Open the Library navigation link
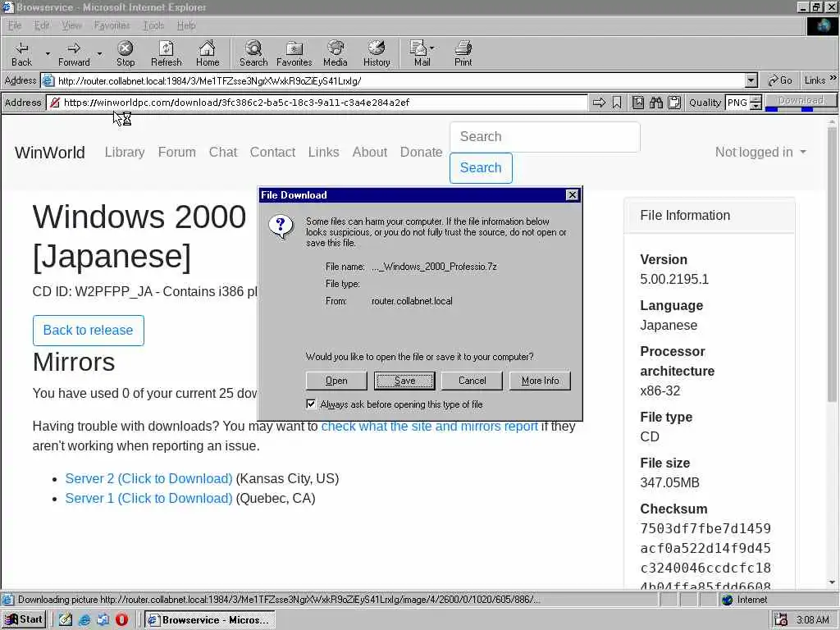Image resolution: width=840 pixels, height=630 pixels. (125, 152)
